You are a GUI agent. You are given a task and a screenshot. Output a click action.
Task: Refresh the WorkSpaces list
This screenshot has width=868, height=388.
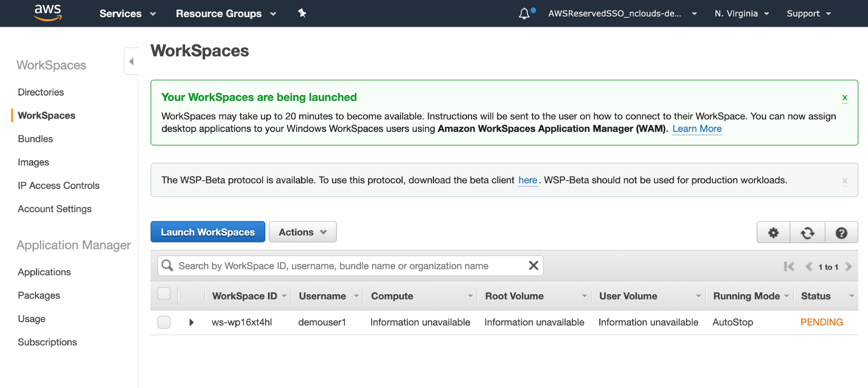(x=808, y=233)
